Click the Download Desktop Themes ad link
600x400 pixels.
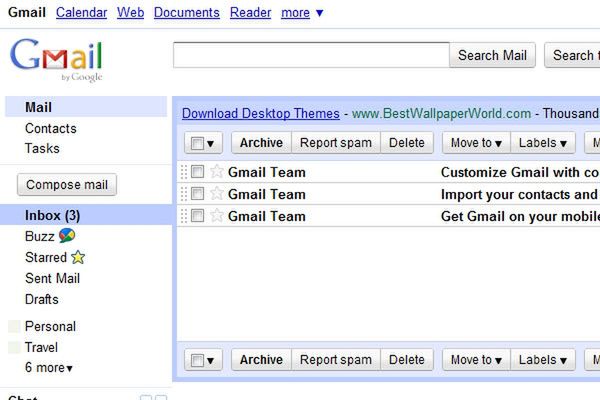click(261, 113)
